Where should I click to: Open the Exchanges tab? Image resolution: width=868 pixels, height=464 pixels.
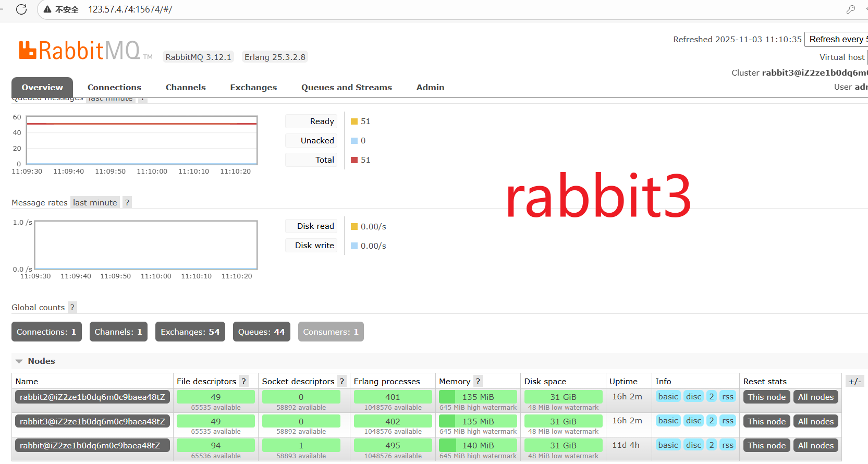[x=253, y=87]
